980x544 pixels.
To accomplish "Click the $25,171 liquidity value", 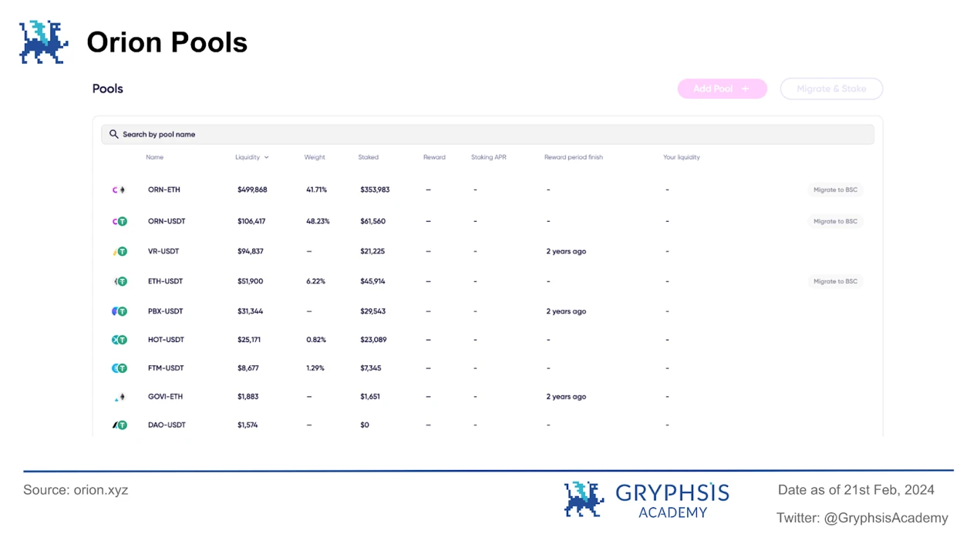I will [x=249, y=340].
